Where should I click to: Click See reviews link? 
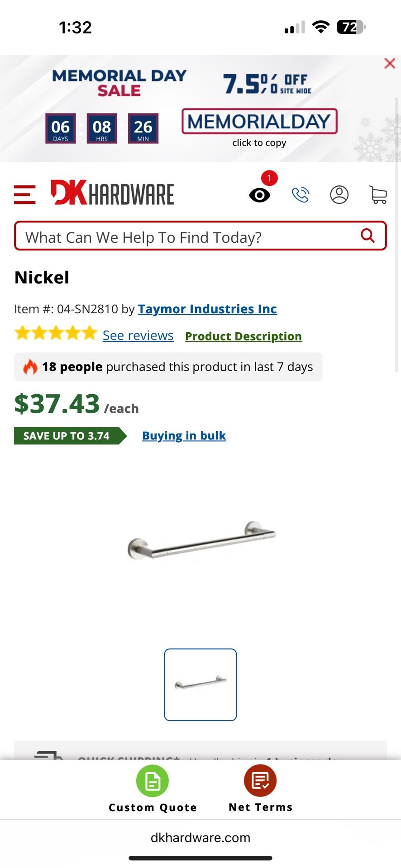coord(138,335)
